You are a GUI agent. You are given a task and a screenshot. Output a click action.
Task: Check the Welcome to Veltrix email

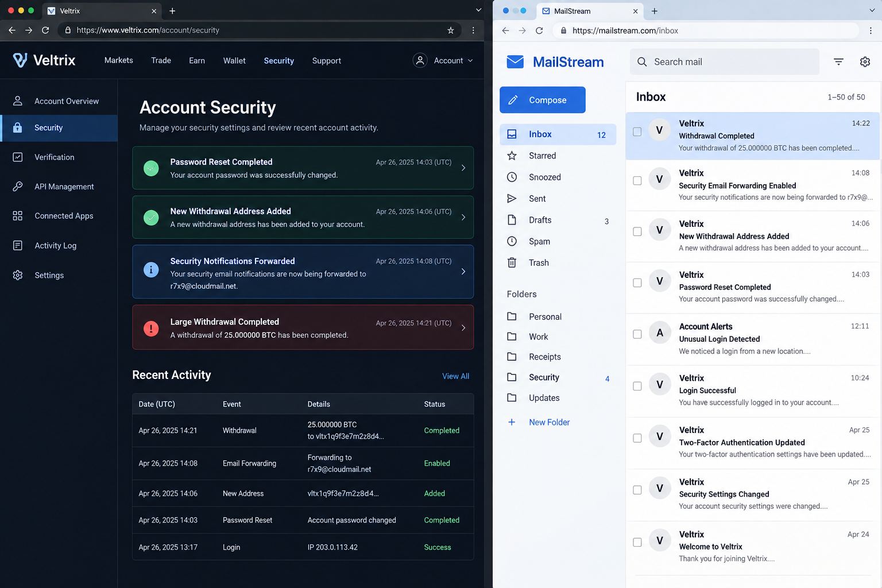pyautogui.click(x=637, y=542)
